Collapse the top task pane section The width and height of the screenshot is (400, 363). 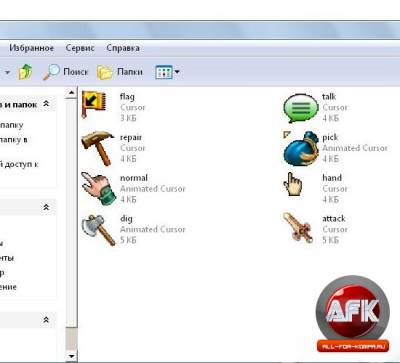46,104
